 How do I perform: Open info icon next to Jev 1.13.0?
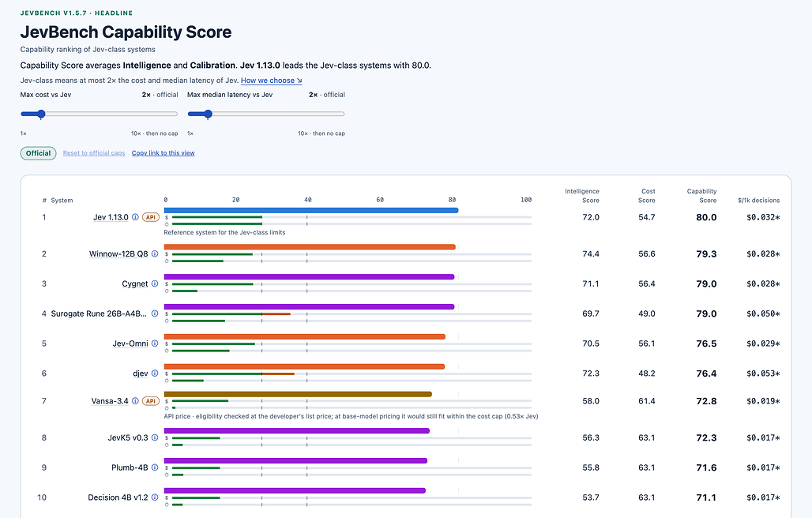[135, 217]
